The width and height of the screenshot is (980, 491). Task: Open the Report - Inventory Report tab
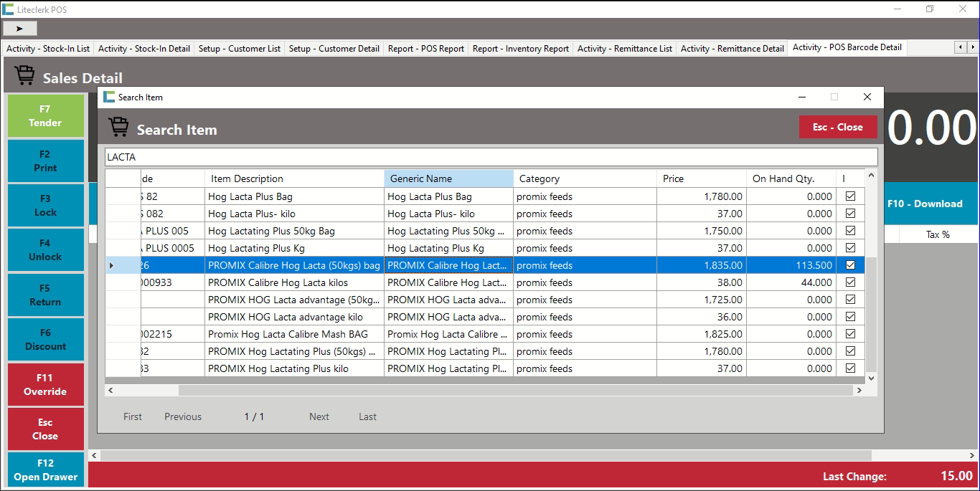click(521, 48)
